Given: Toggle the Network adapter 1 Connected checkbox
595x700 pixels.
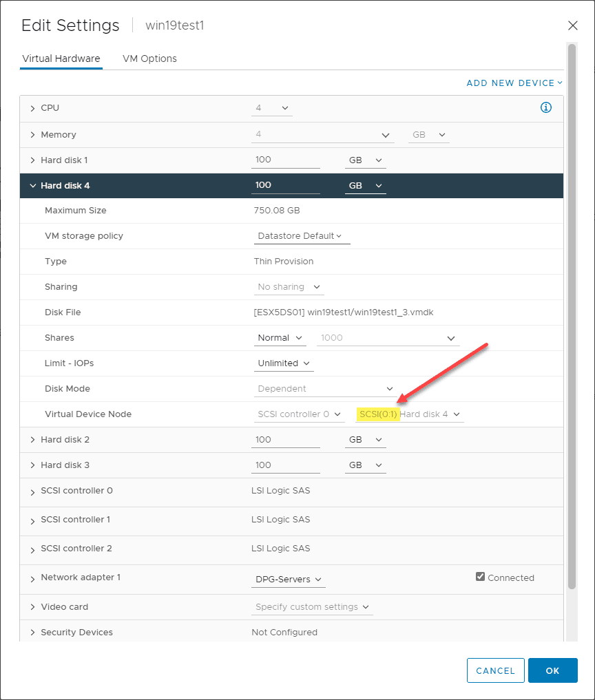Looking at the screenshot, I should point(480,576).
